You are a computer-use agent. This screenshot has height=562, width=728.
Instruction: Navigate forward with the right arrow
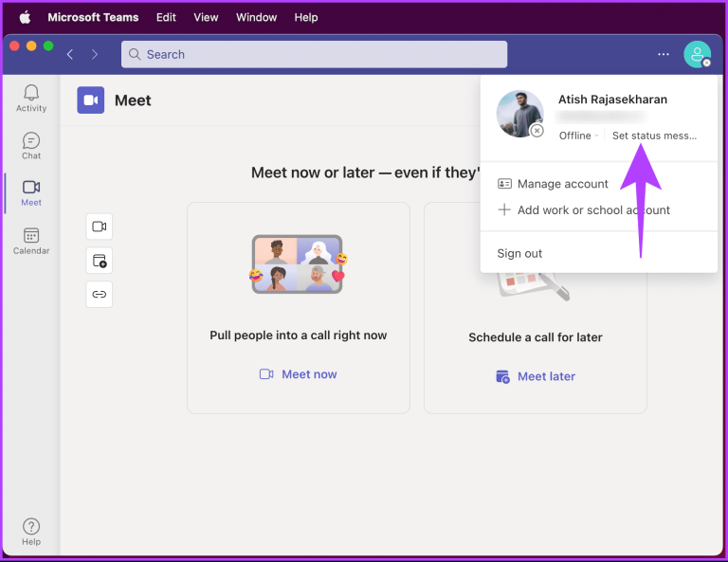click(x=94, y=55)
